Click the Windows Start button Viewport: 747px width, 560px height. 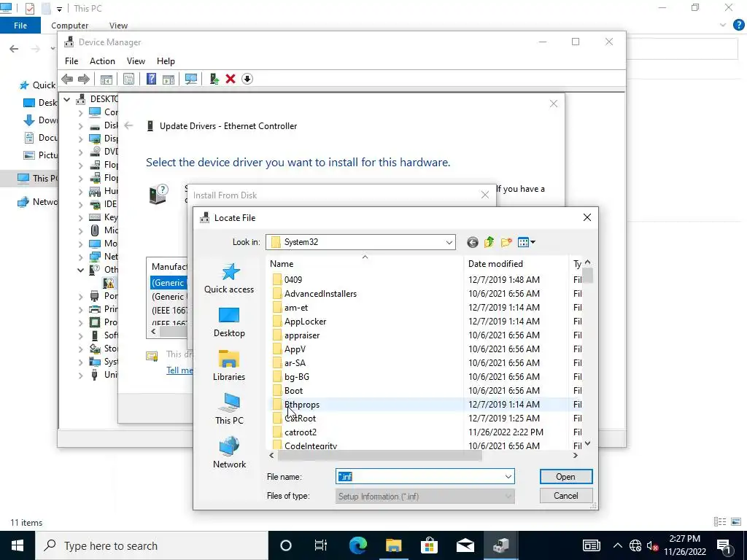click(18, 545)
